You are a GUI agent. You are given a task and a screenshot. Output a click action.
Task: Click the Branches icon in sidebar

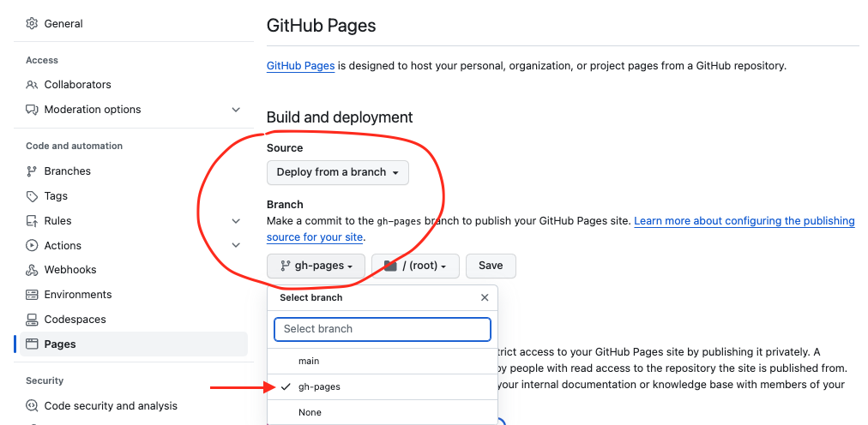(x=32, y=171)
